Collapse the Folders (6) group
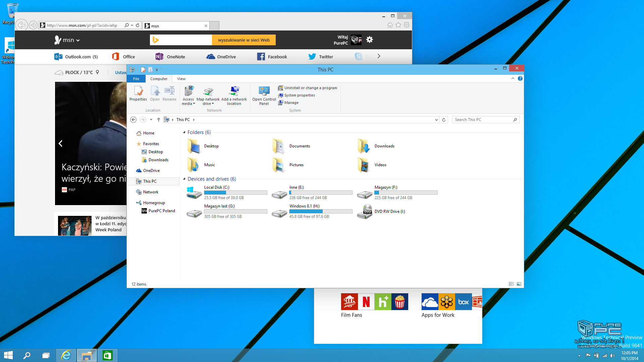 (x=184, y=132)
